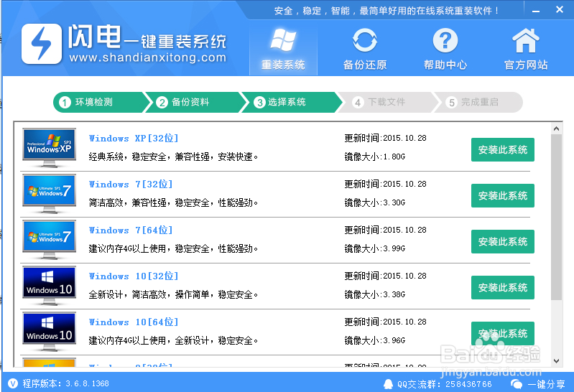Click the 程序版本 3.6.8.1368 text
574x392 pixels.
click(x=66, y=383)
